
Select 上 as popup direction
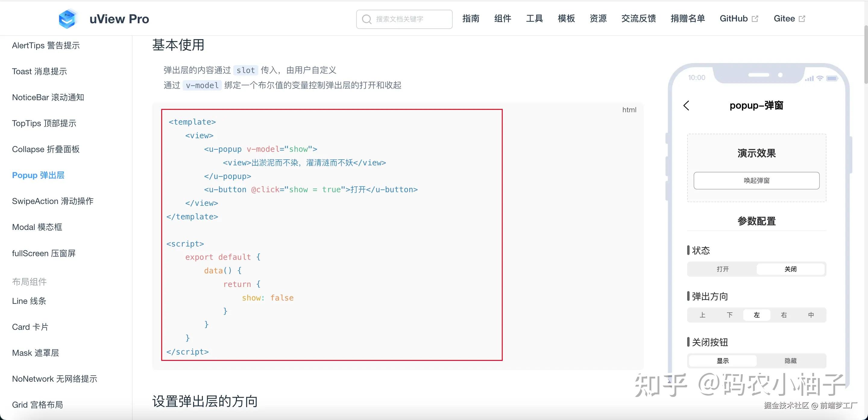703,315
